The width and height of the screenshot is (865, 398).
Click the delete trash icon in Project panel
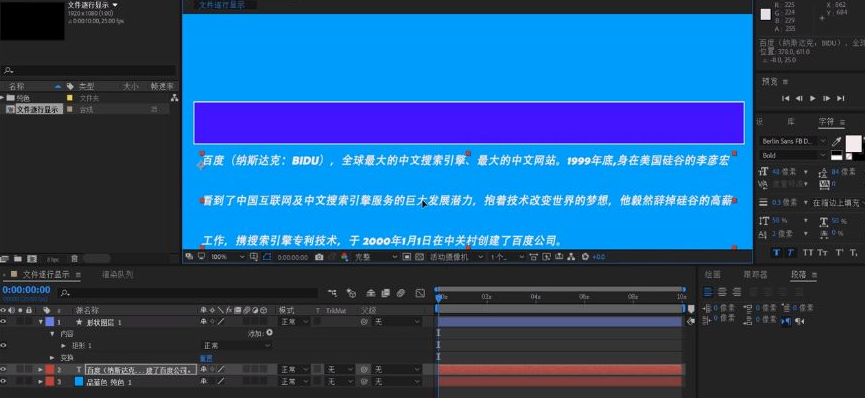click(74, 258)
